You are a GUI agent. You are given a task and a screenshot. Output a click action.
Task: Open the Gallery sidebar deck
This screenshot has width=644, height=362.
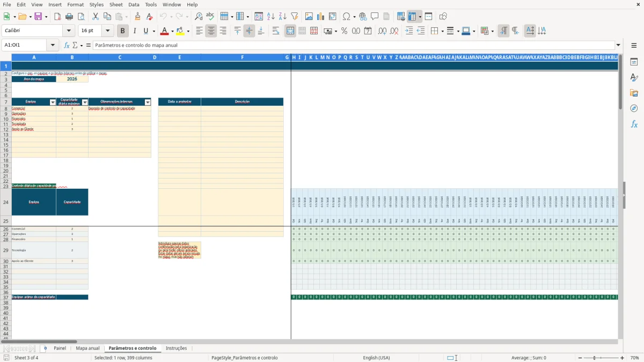coord(634,93)
